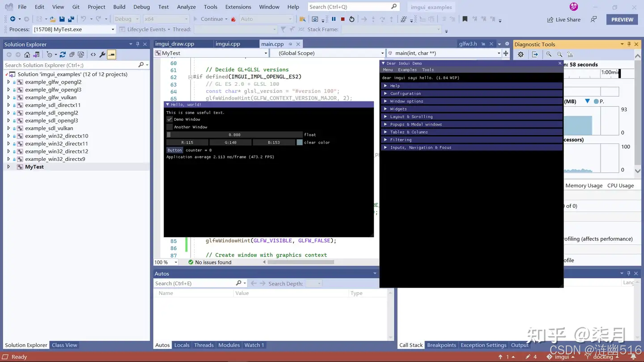Click the Properties wrench icon in Solution Explorer
The height and width of the screenshot is (362, 644).
tap(102, 55)
